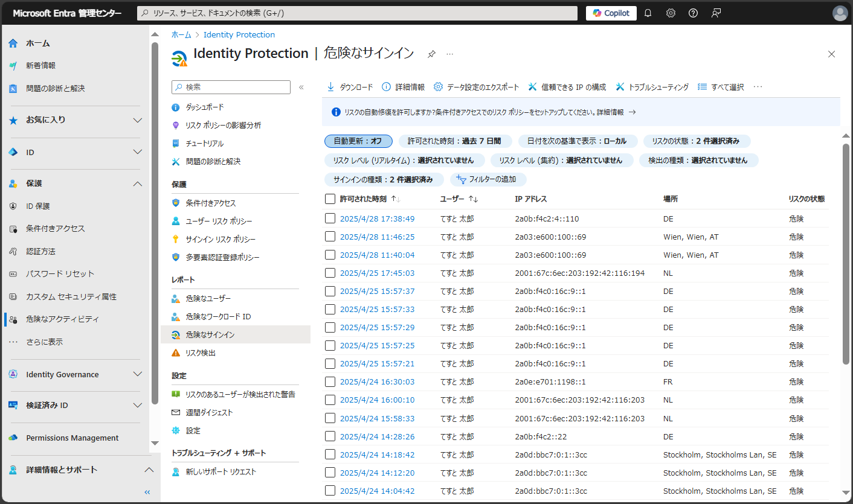
Task: Collapse 詳細情報とサポート section
Action: [148, 470]
